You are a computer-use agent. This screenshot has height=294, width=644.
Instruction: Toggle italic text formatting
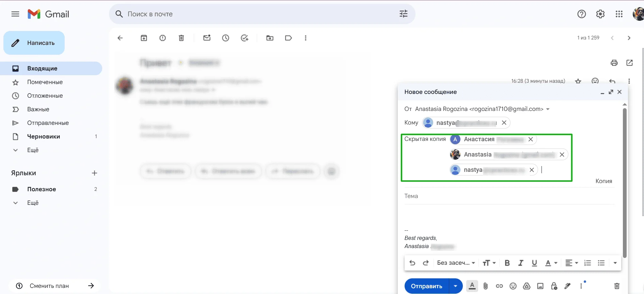coord(520,263)
